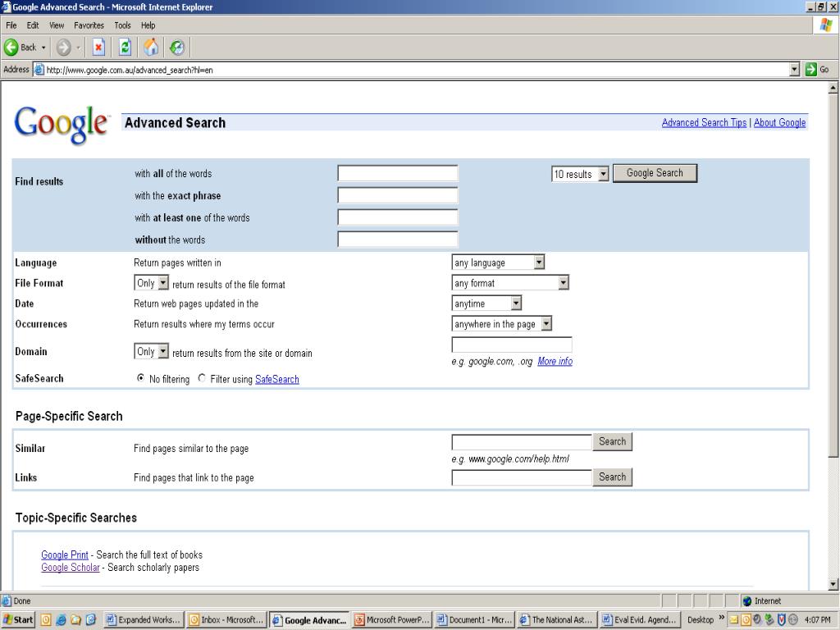This screenshot has width=840, height=630.
Task: Click the Search button in the Similar row
Action: pos(612,441)
